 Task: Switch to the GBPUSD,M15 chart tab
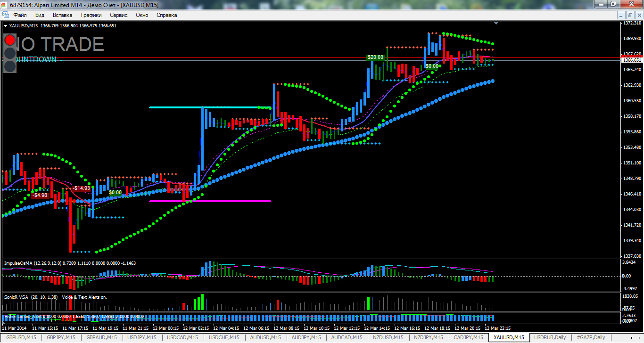coord(21,337)
